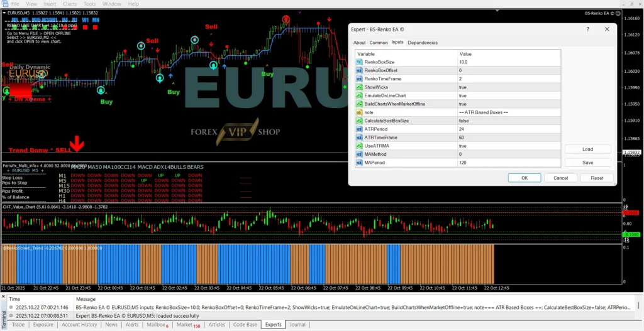644x331 pixels.
Task: Open the Tools menu
Action: tap(89, 4)
